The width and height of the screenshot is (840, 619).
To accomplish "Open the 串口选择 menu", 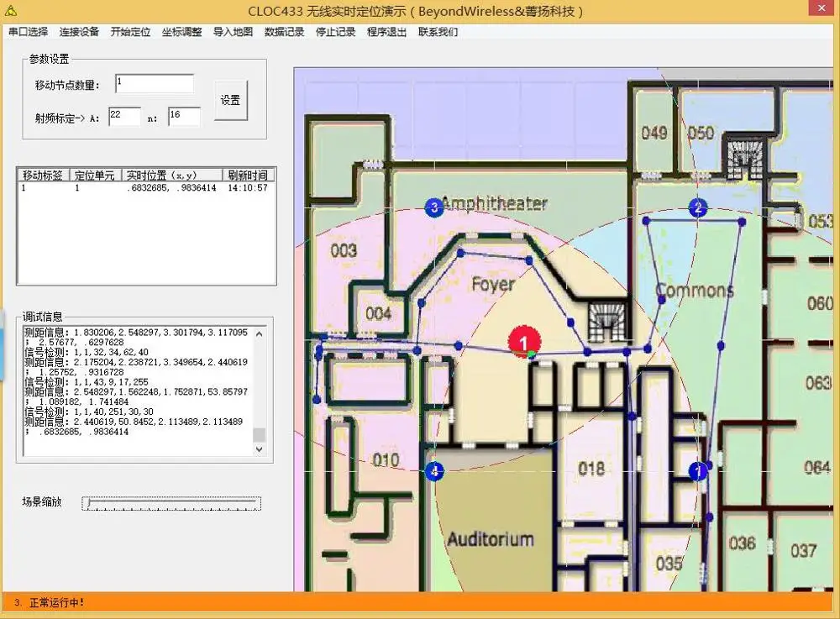I will pyautogui.click(x=28, y=32).
